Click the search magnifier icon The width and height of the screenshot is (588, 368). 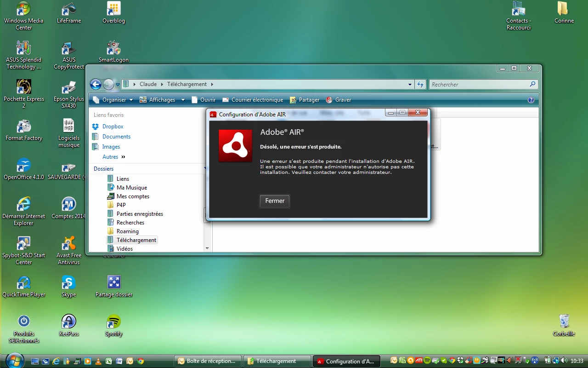coord(532,84)
